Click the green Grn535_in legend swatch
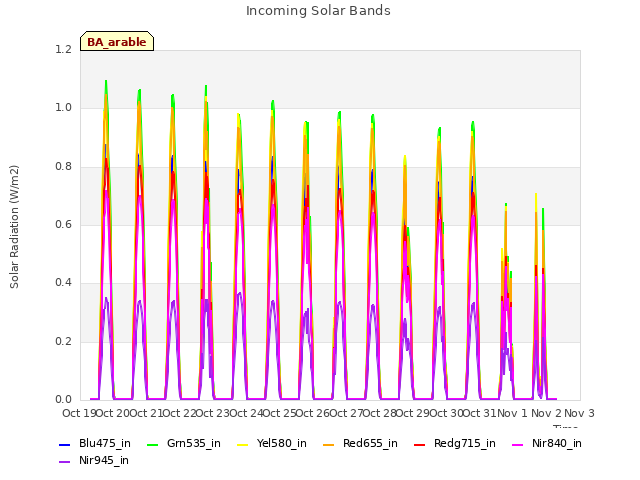Viewport: 640px width, 480px height. 152,444
